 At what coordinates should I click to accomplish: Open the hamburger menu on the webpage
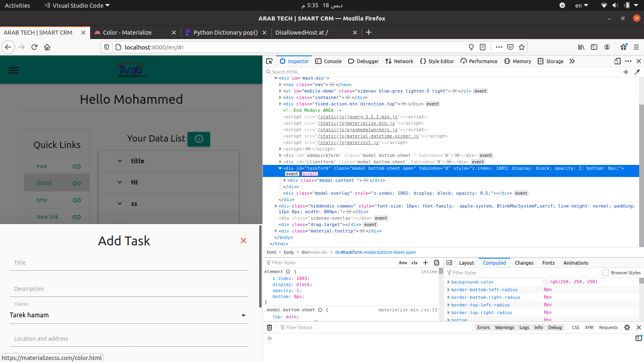[x=14, y=70]
